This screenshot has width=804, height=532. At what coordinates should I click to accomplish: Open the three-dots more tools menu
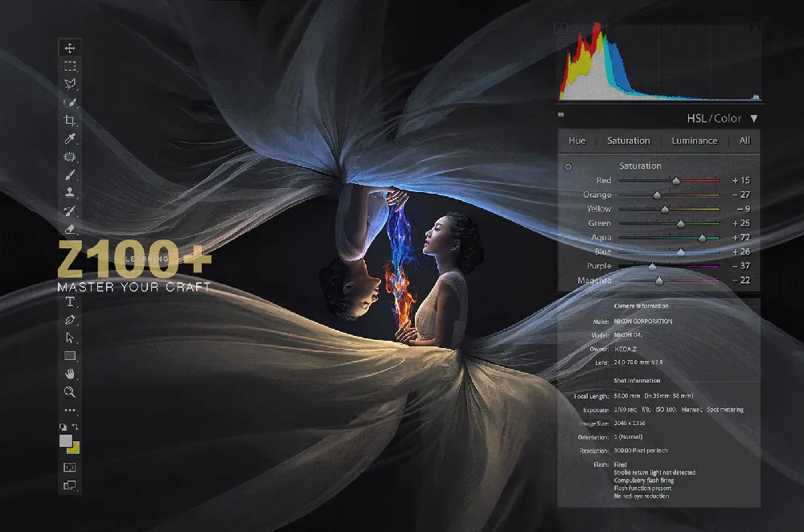click(70, 410)
